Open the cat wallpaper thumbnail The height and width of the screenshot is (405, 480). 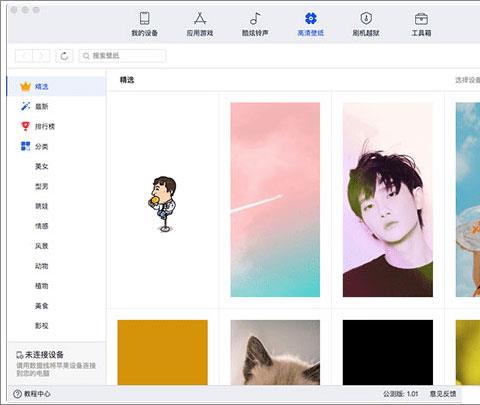click(x=275, y=352)
